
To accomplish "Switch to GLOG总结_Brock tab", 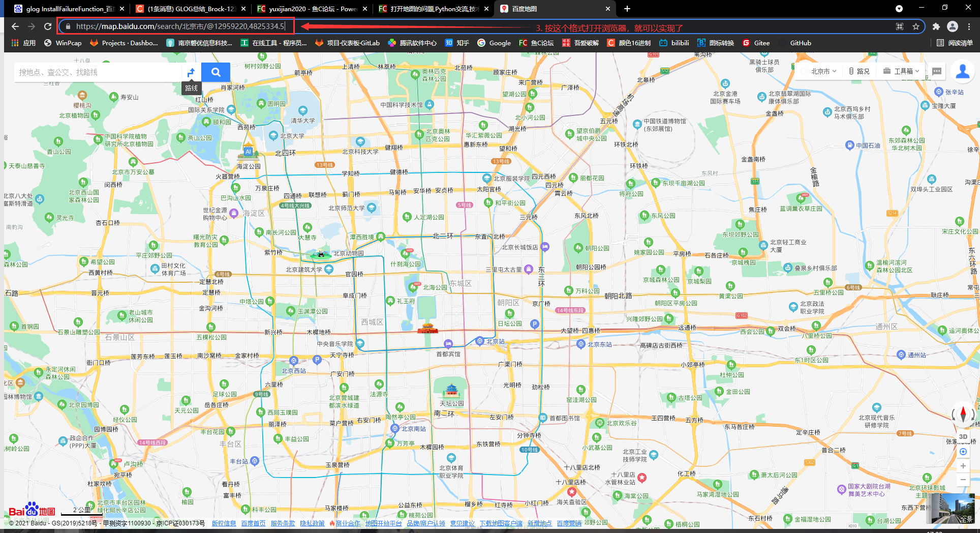I will (189, 9).
